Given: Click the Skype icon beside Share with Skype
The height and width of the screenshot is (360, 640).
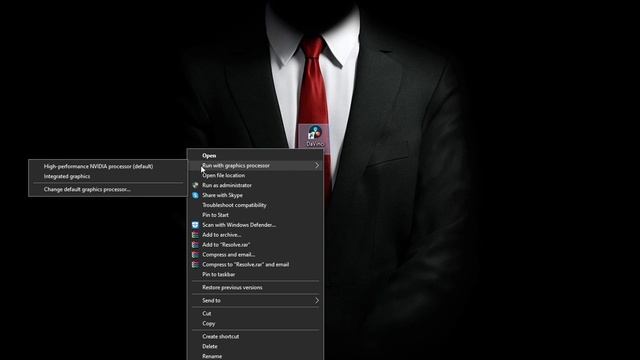Looking at the screenshot, I should coord(196,195).
